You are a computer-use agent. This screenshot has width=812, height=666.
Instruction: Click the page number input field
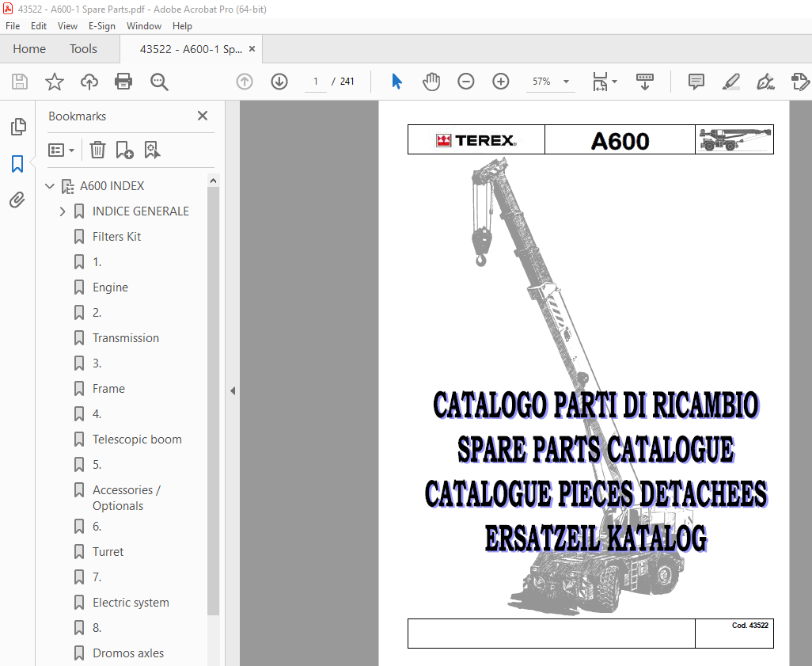pyautogui.click(x=315, y=82)
